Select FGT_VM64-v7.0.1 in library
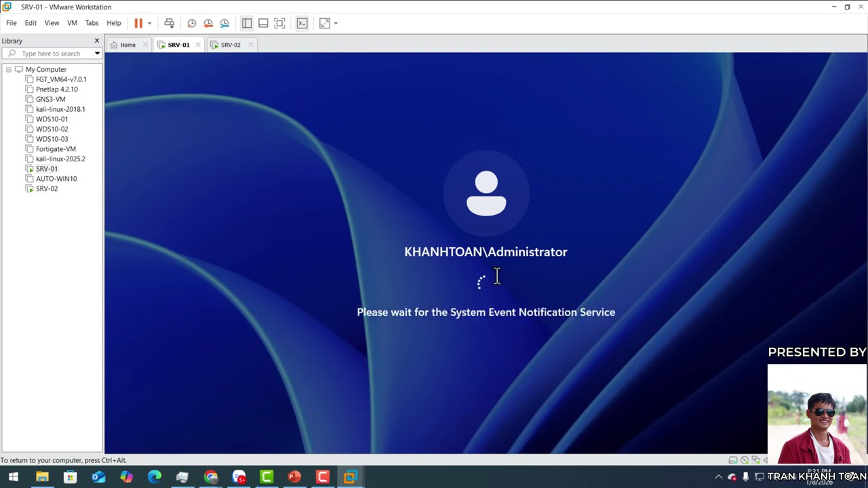The height and width of the screenshot is (488, 868). point(61,79)
